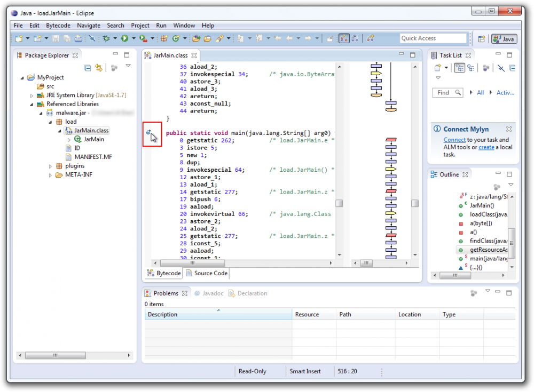Click the Open Type toolbar icon
This screenshot has height=392, width=534.
pyautogui.click(x=196, y=38)
